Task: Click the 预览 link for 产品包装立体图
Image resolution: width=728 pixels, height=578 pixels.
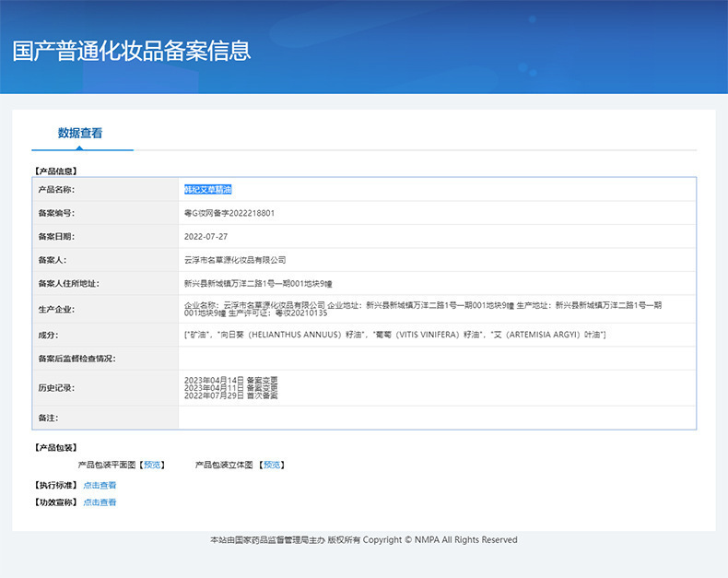Action: coord(272,465)
